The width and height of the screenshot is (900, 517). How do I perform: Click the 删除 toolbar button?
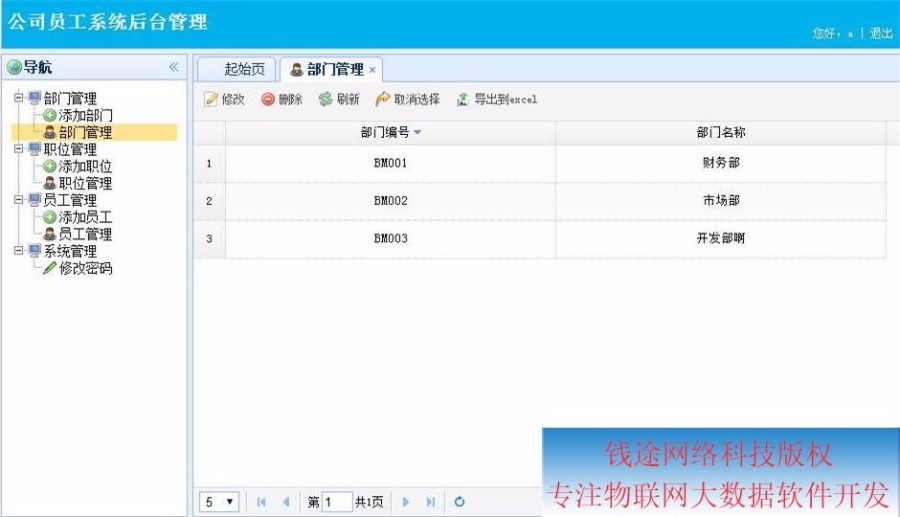click(282, 99)
